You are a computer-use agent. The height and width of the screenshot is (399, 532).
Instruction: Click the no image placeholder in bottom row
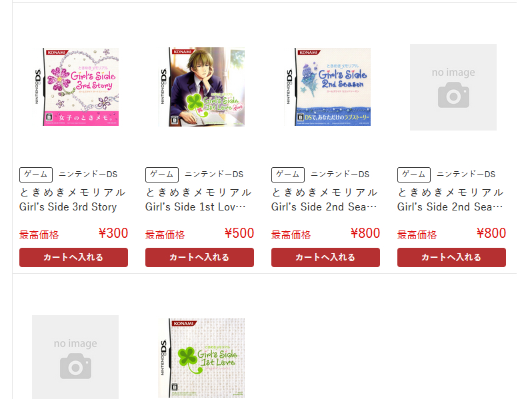coord(75,357)
